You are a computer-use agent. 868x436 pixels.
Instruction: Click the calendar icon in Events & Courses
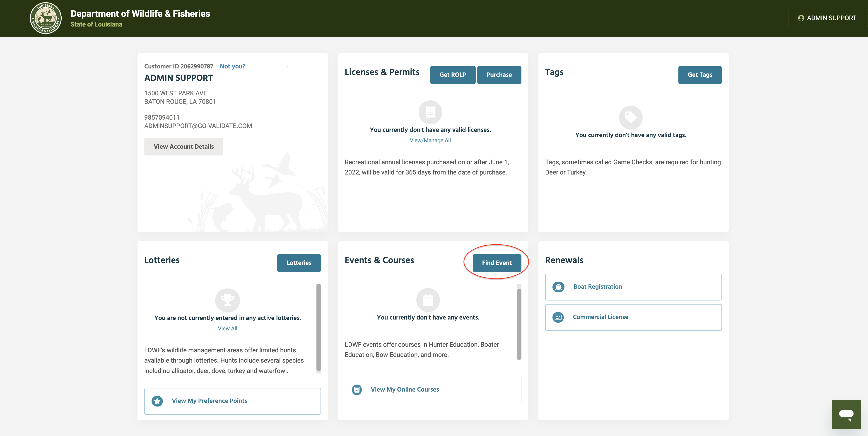428,300
